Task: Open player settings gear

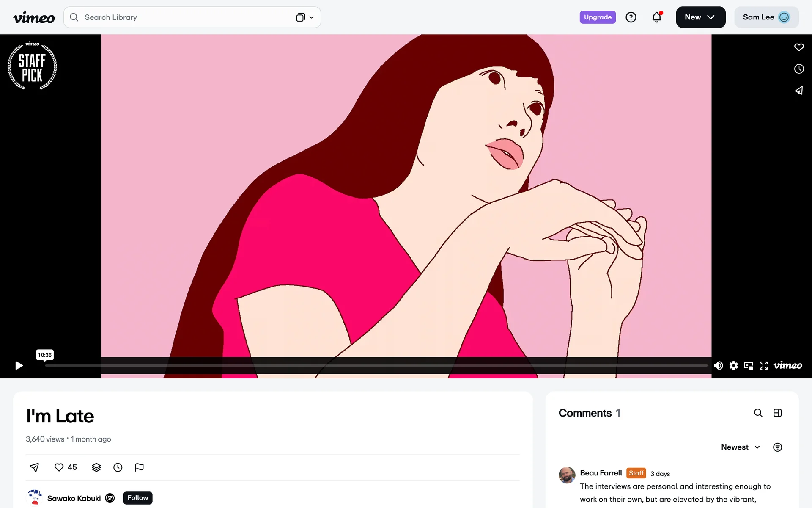Action: pyautogui.click(x=733, y=366)
